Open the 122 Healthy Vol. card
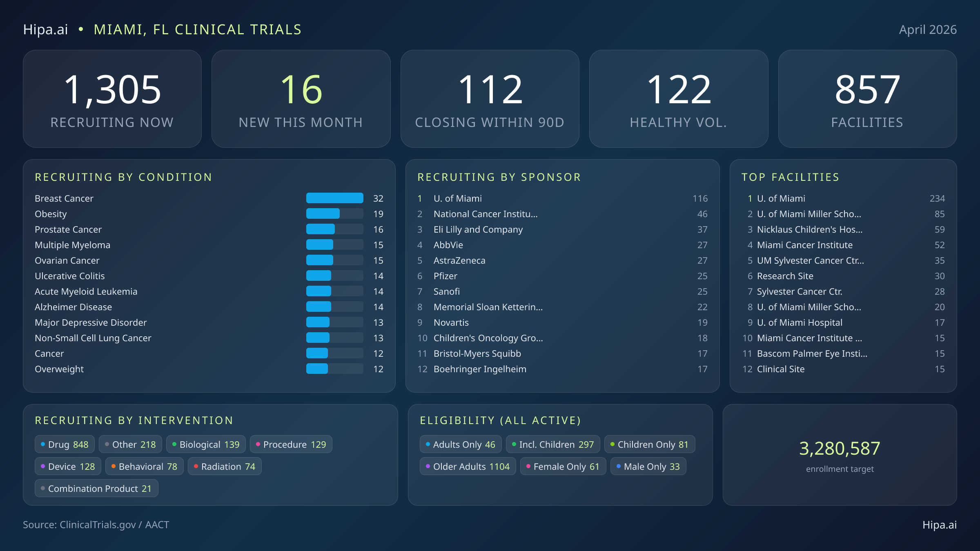Image resolution: width=980 pixels, height=551 pixels. 679,99
